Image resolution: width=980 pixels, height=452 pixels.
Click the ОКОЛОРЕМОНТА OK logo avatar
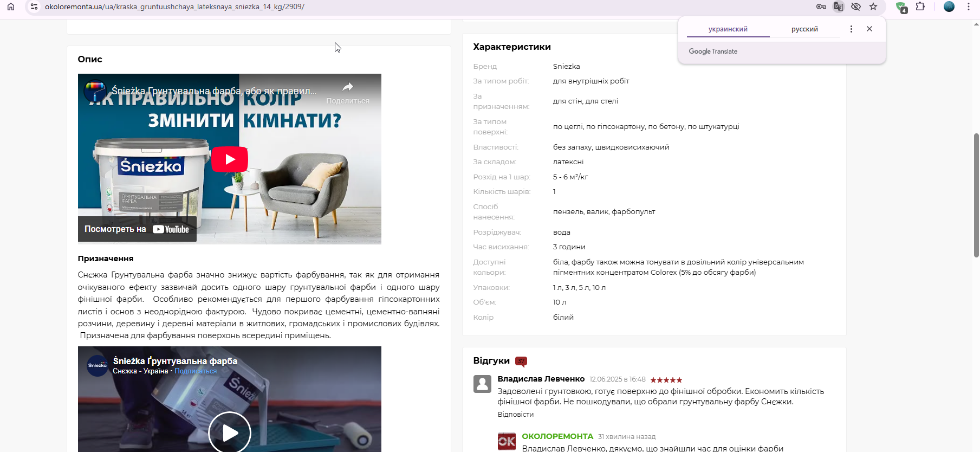[x=507, y=441]
